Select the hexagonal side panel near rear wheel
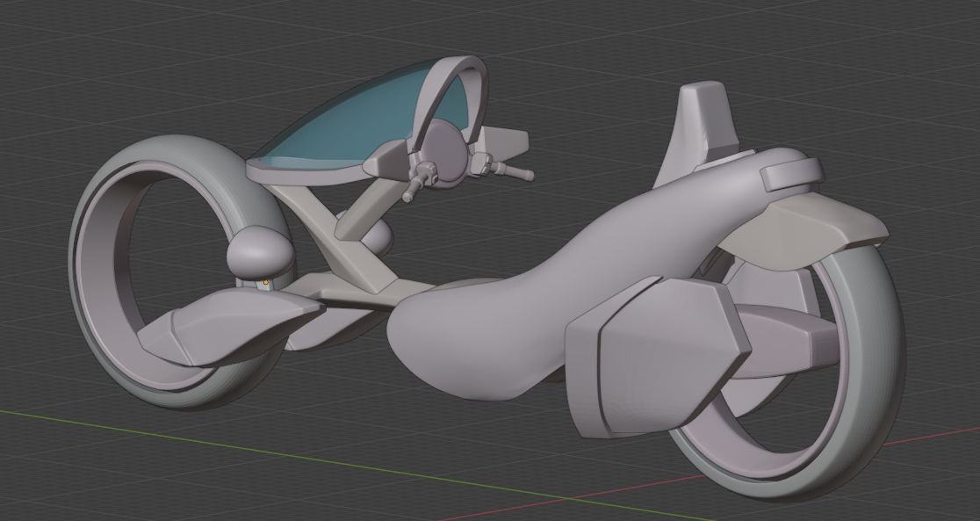 coord(659,357)
